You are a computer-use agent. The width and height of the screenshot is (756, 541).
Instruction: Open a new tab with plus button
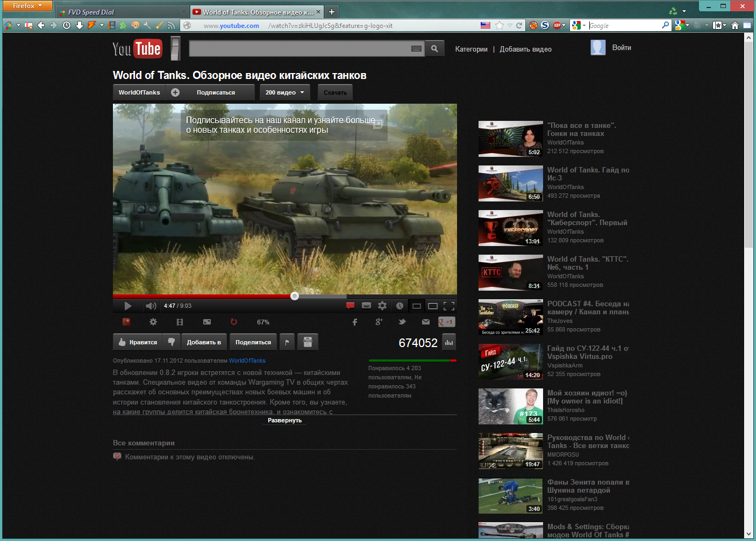coord(332,12)
